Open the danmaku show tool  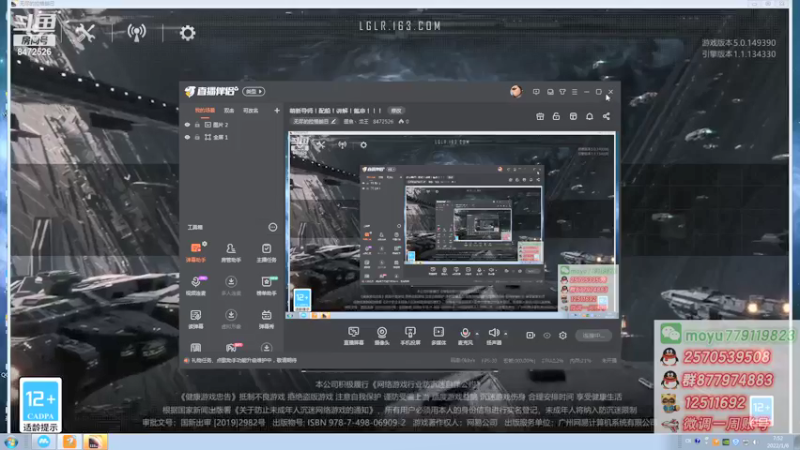[x=266, y=318]
